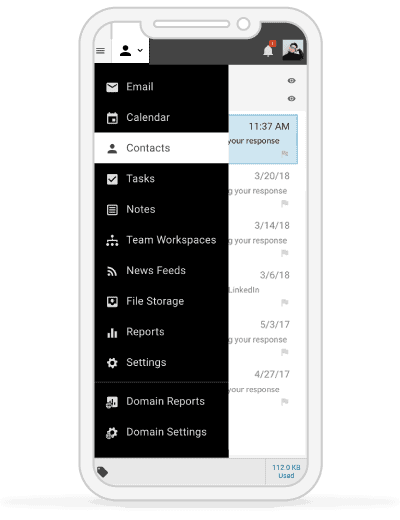Toggle the upper eye visibility icon

click(x=291, y=81)
